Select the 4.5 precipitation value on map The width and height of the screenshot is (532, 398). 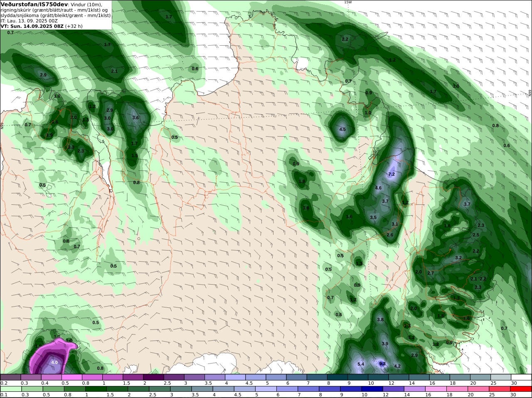[x=342, y=130]
